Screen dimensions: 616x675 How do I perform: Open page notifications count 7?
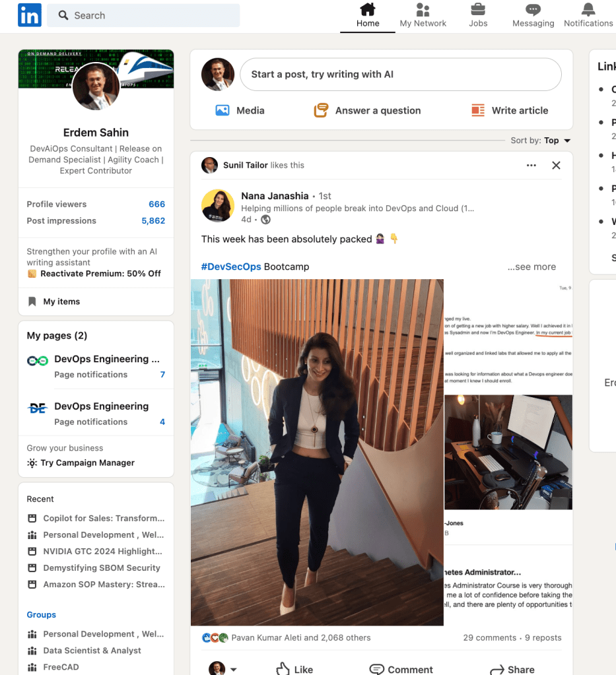[x=162, y=375]
